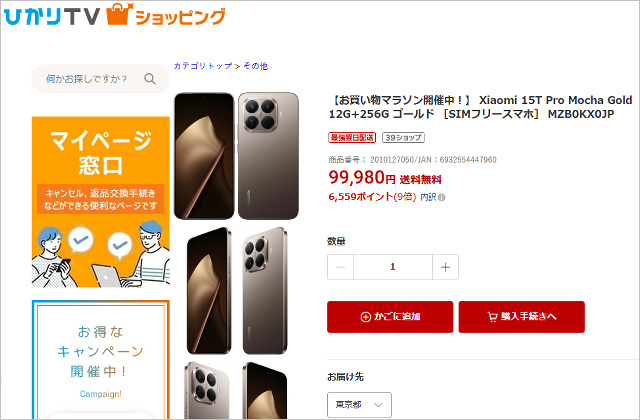The image size is (640, 420).
Task: Click the 39ショップ badge
Action: tap(403, 138)
